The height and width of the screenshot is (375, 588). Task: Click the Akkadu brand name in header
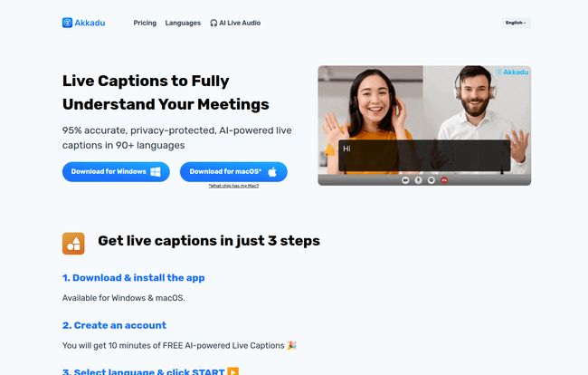click(x=90, y=23)
